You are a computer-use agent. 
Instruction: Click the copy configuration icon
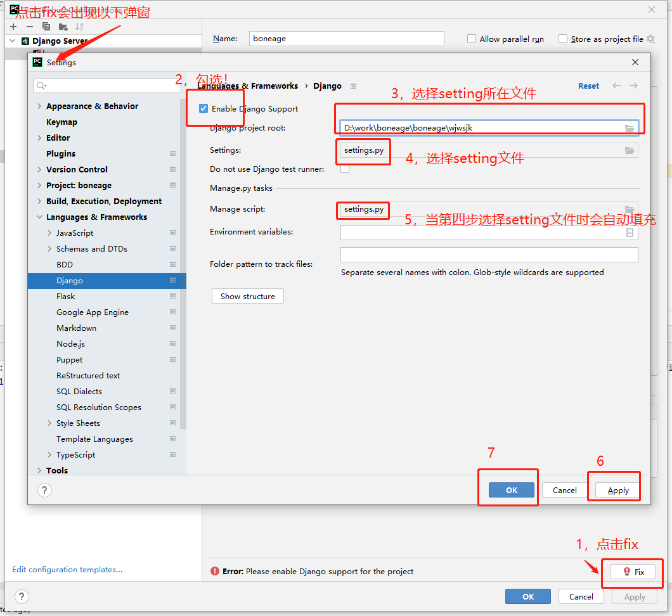coord(46,27)
